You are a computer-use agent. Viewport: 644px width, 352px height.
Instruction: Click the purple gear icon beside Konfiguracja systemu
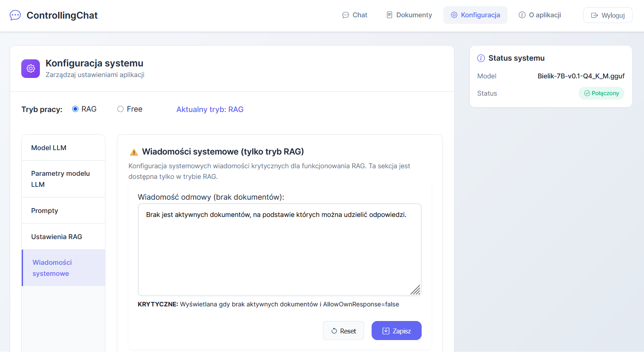[x=31, y=69]
